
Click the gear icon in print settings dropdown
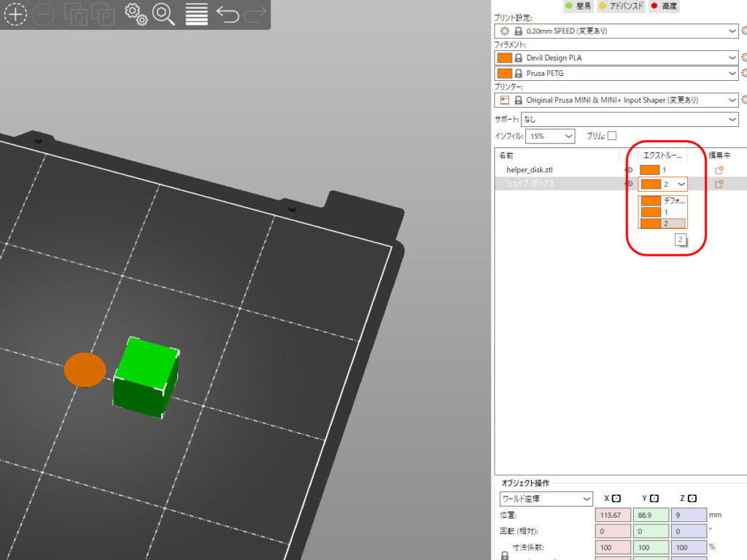click(505, 31)
